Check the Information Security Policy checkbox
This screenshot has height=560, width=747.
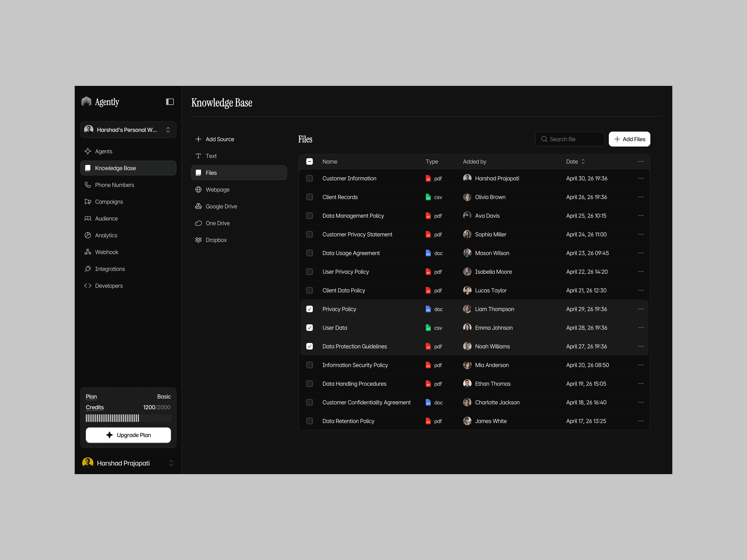pos(309,365)
